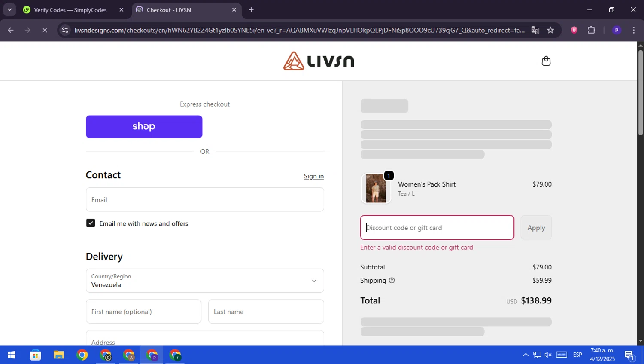The image size is (644, 364).
Task: Open the Extensions puzzle icon
Action: pos(591,30)
